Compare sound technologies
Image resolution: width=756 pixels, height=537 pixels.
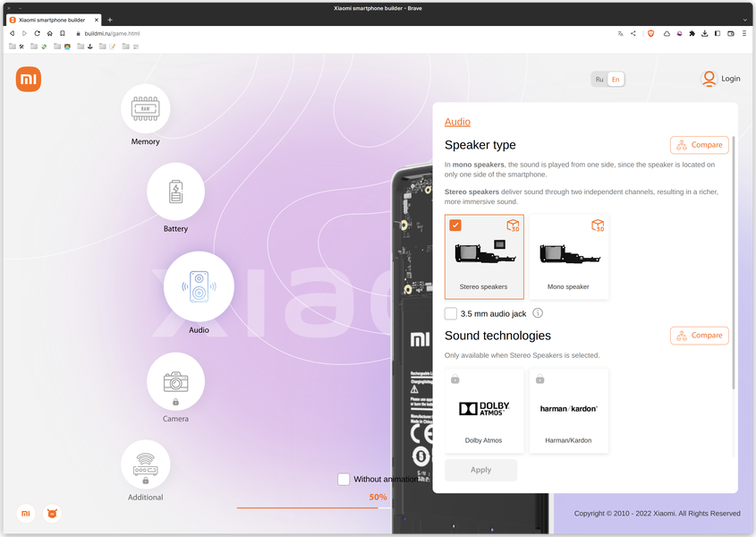coord(699,336)
